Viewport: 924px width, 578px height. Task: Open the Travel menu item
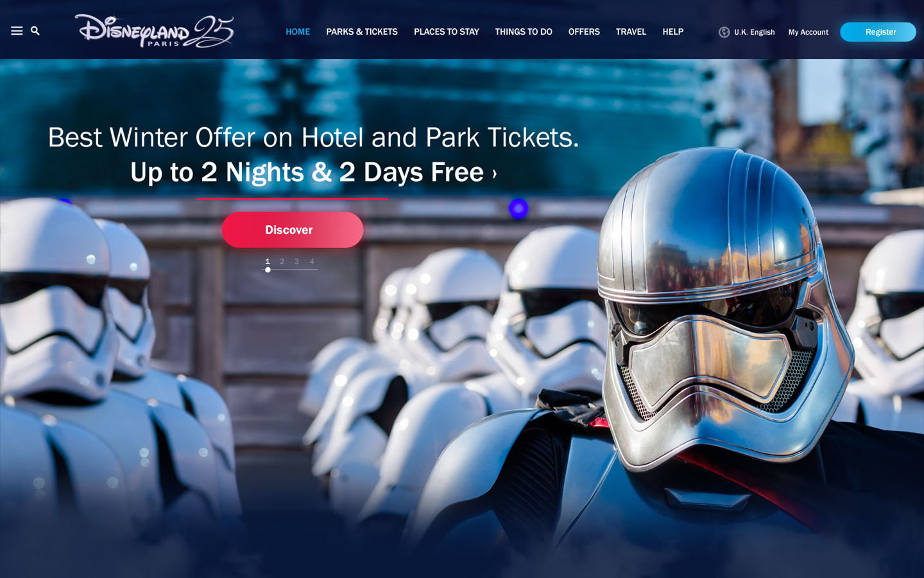tap(631, 31)
